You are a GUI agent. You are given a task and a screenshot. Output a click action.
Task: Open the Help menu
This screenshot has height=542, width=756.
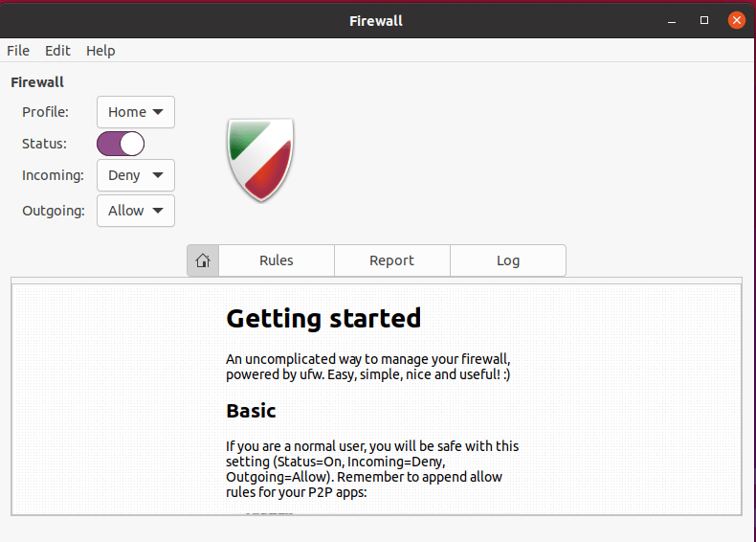[100, 51]
